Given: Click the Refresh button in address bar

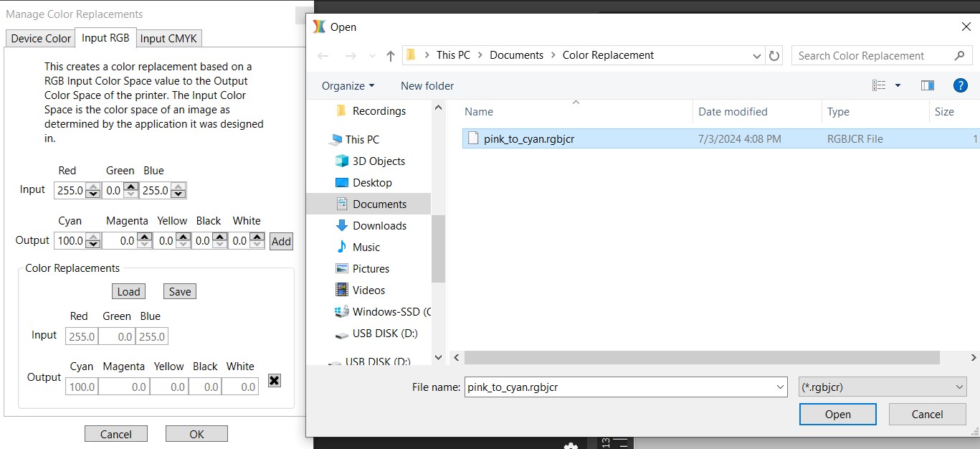Looking at the screenshot, I should pos(774,56).
